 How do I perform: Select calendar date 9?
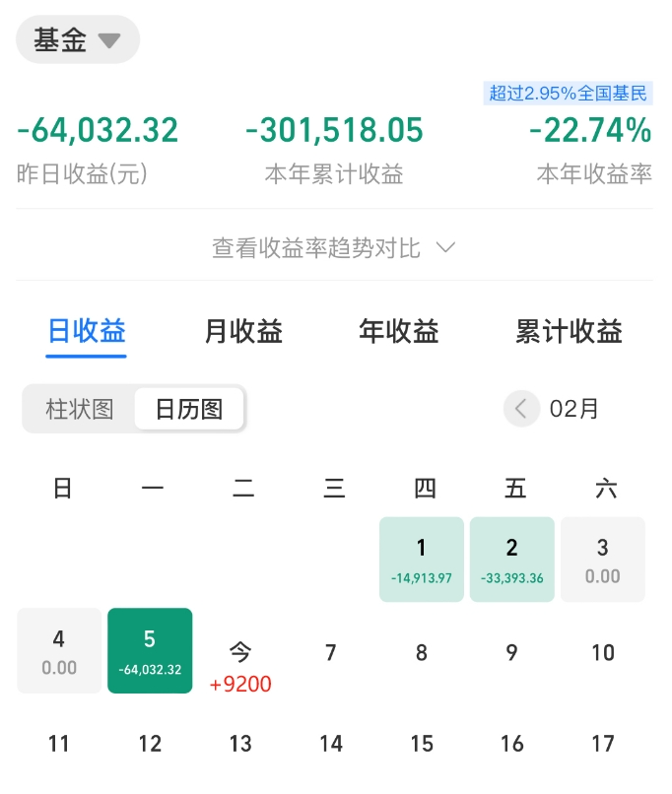pos(512,653)
